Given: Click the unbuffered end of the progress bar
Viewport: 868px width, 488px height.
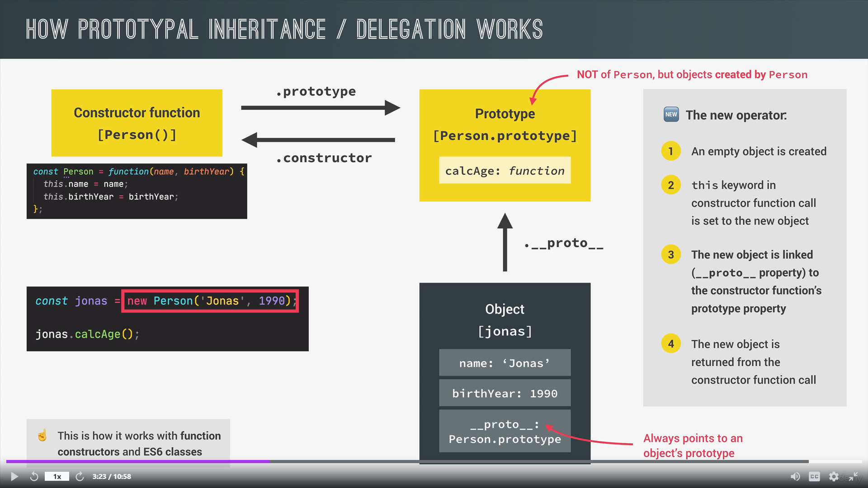Looking at the screenshot, I should pyautogui.click(x=835, y=461).
